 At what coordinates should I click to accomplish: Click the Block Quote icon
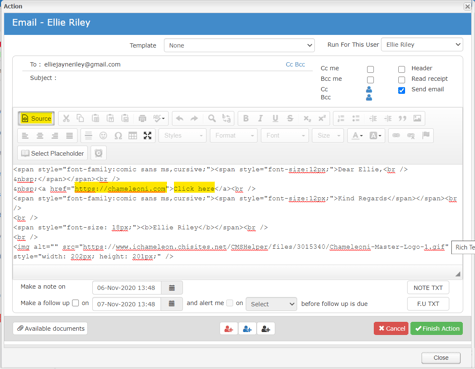tap(402, 118)
